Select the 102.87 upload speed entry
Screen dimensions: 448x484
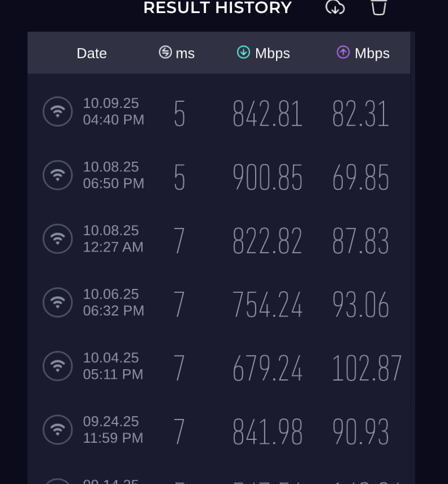[367, 368]
